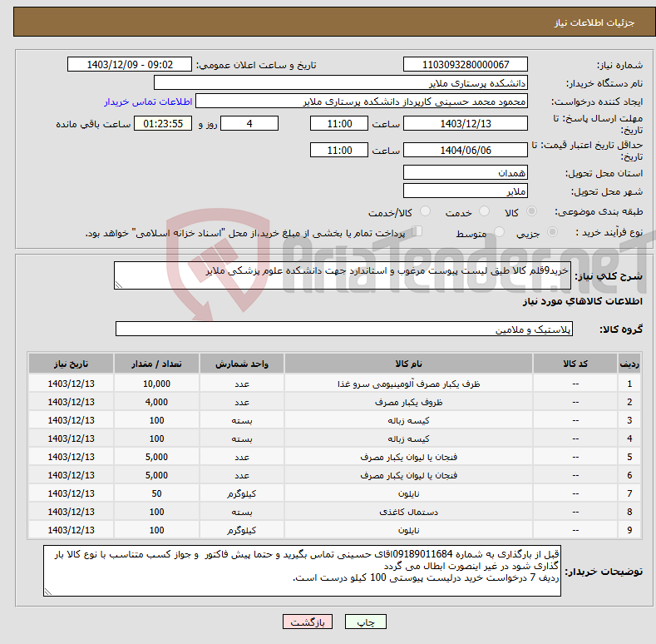
Task: Click the گروه کالا field پلاستیک و ملامین
Action: tap(344, 329)
